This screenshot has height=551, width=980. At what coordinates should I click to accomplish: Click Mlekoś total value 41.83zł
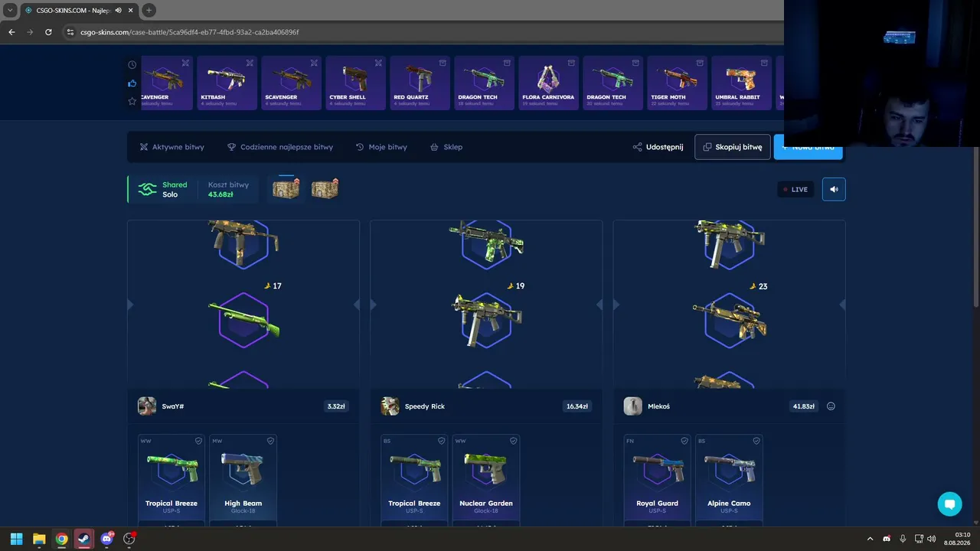(x=804, y=406)
